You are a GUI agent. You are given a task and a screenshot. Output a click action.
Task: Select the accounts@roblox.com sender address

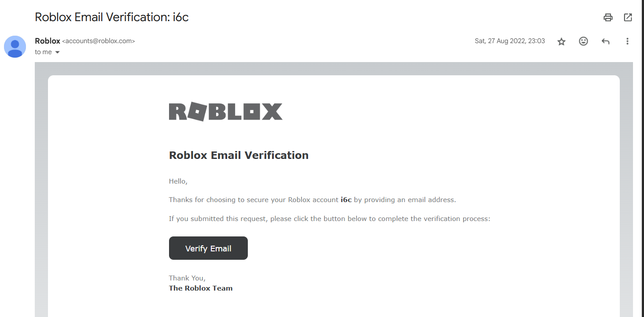98,41
